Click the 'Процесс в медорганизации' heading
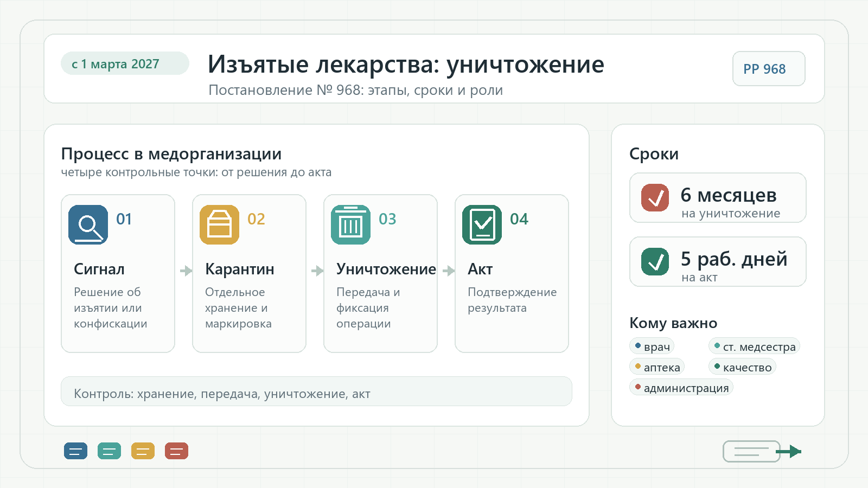868x488 pixels. click(171, 154)
